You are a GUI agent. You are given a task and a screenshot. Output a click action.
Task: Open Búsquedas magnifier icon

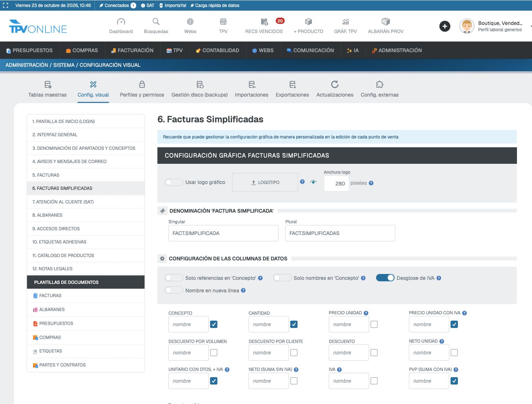pos(156,22)
